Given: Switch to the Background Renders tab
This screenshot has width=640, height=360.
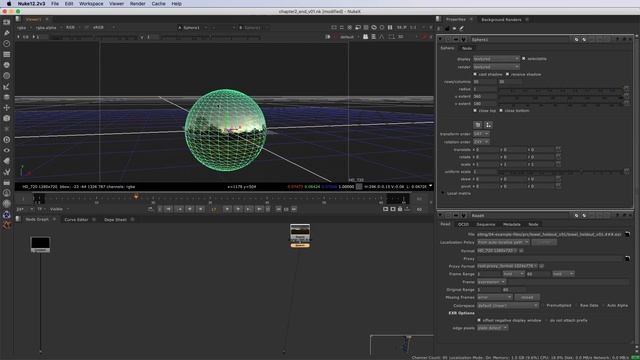Looking at the screenshot, I should (x=501, y=20).
